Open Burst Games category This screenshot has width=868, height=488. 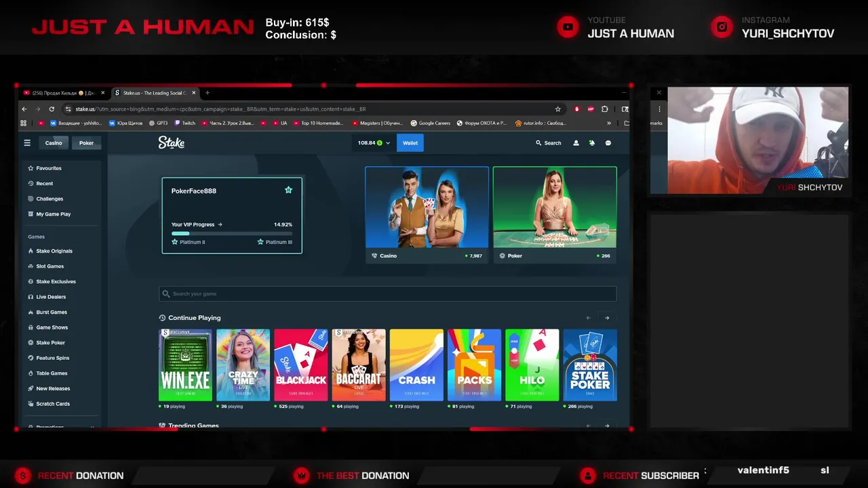tap(52, 312)
